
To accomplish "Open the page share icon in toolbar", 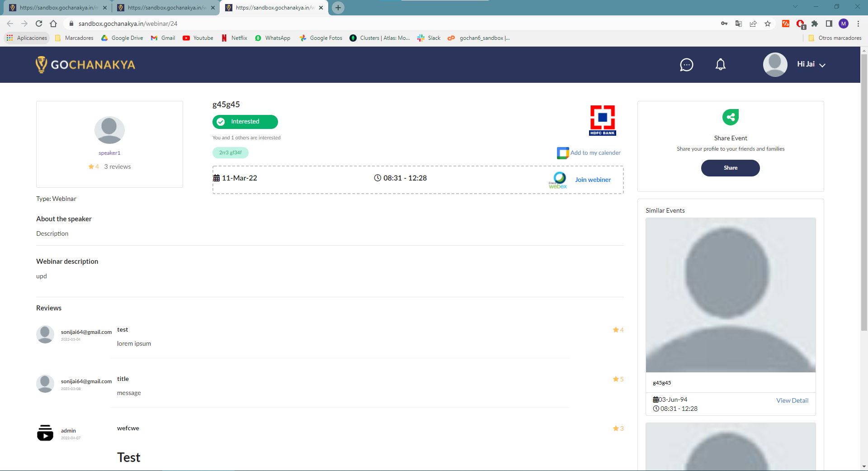I will (753, 24).
